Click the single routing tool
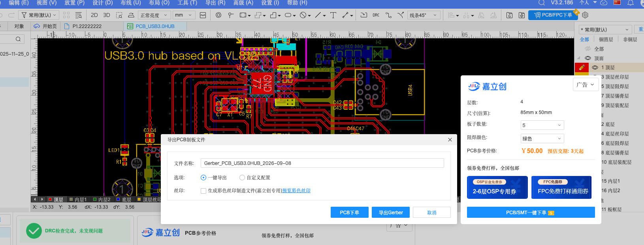The width and height of the screenshot is (644, 245). [x=388, y=15]
